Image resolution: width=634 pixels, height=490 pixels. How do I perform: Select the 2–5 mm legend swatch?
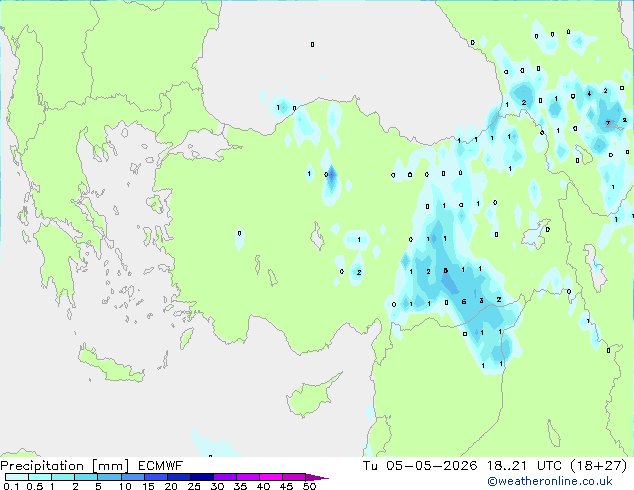[x=86, y=477]
